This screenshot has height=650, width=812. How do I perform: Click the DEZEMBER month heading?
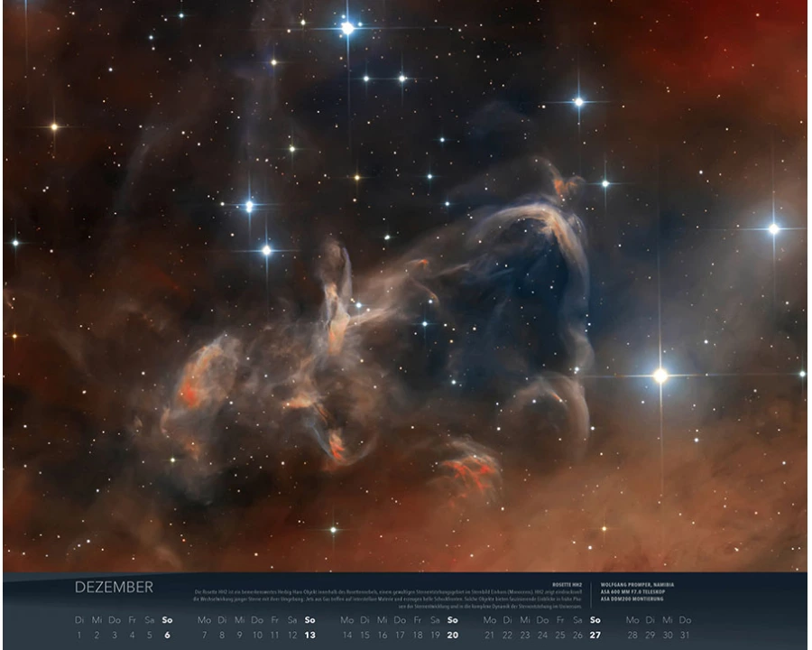pos(114,588)
